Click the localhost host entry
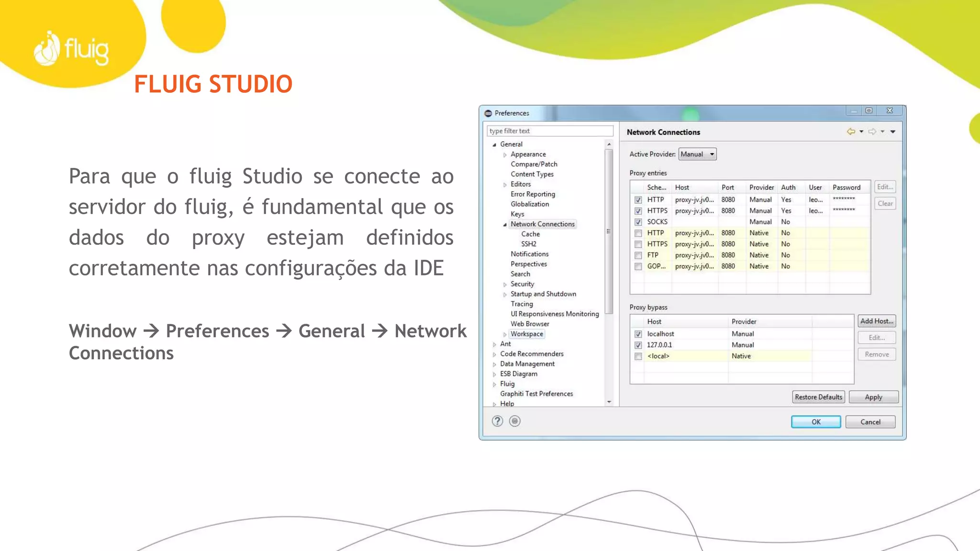The height and width of the screenshot is (551, 980). [x=660, y=334]
